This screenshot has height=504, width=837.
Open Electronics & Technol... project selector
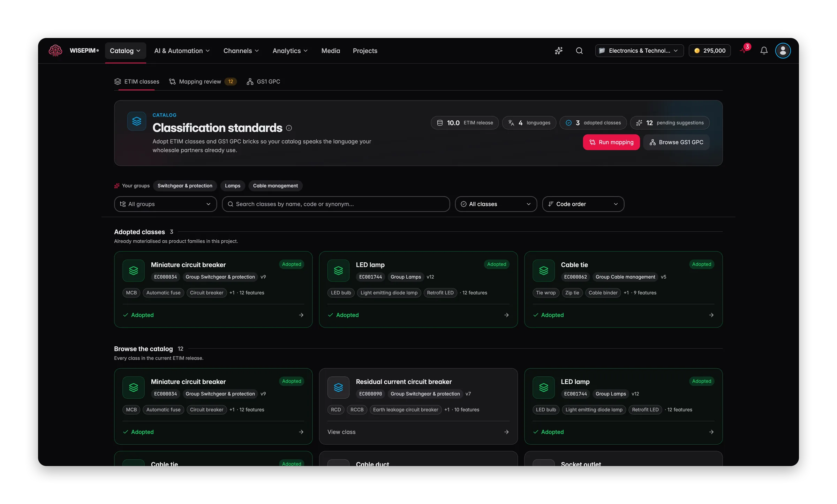point(639,51)
